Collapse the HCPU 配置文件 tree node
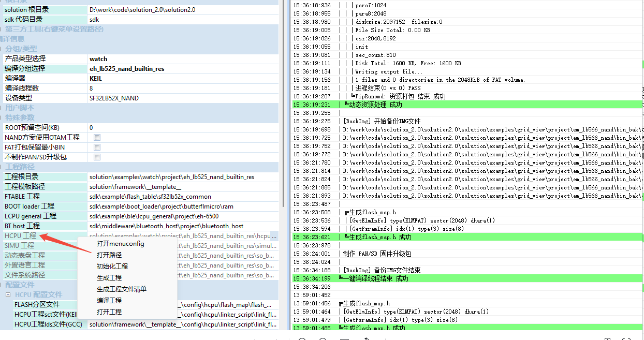 [8, 295]
